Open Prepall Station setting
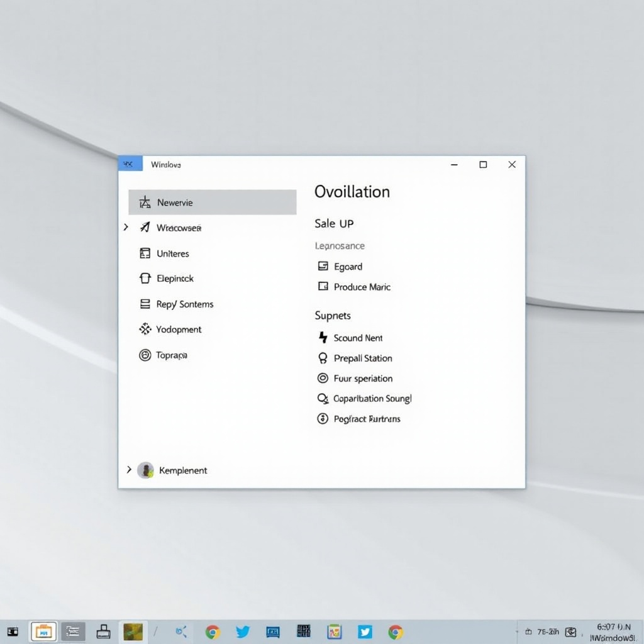The width and height of the screenshot is (644, 644). pos(362,358)
